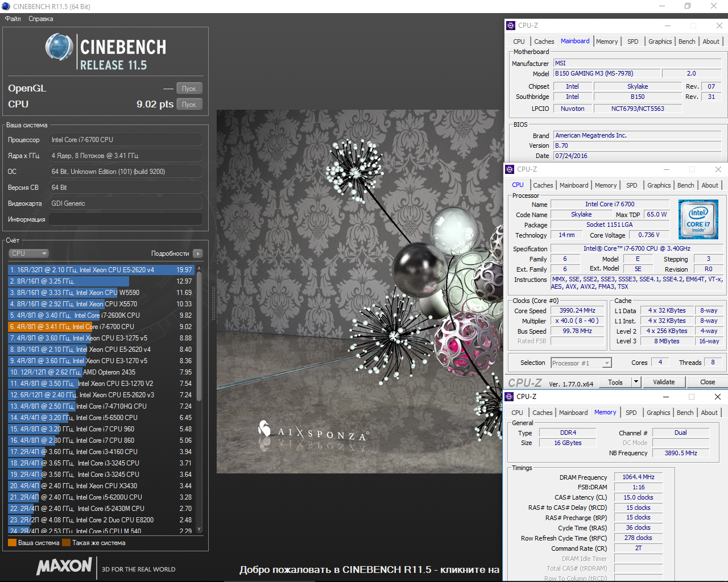Screen dimensions: 728x582
Task: Click the DRAM Frequency value 1064.4 MHz
Action: tap(638, 477)
